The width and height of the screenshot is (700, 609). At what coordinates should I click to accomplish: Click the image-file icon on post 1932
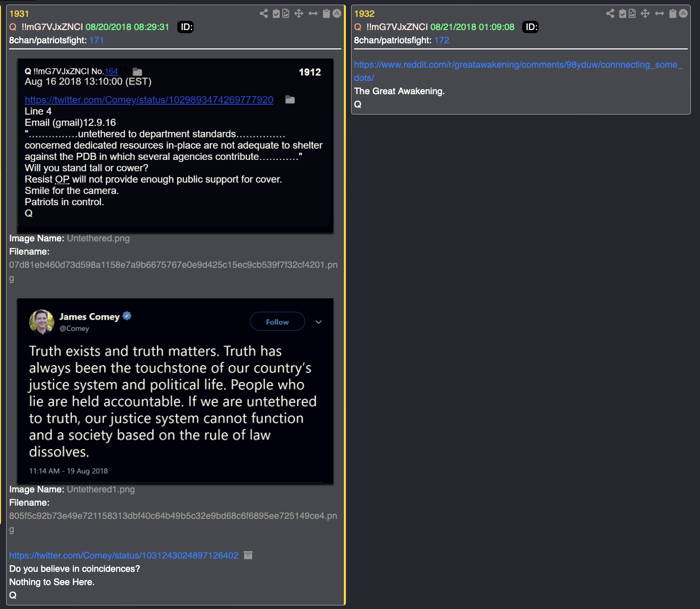[632, 14]
